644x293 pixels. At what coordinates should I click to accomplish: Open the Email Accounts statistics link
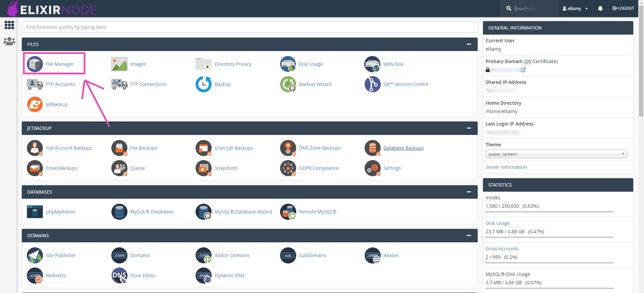coord(502,249)
